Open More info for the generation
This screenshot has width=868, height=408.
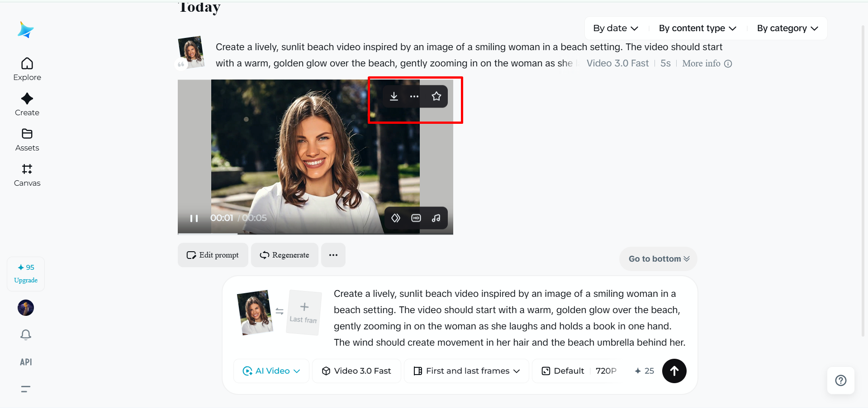coord(707,64)
